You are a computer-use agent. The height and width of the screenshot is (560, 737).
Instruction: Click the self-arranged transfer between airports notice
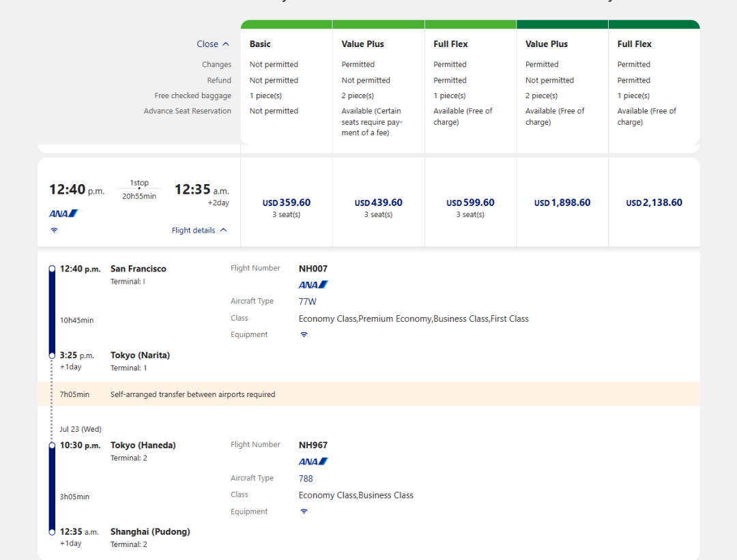(x=193, y=394)
